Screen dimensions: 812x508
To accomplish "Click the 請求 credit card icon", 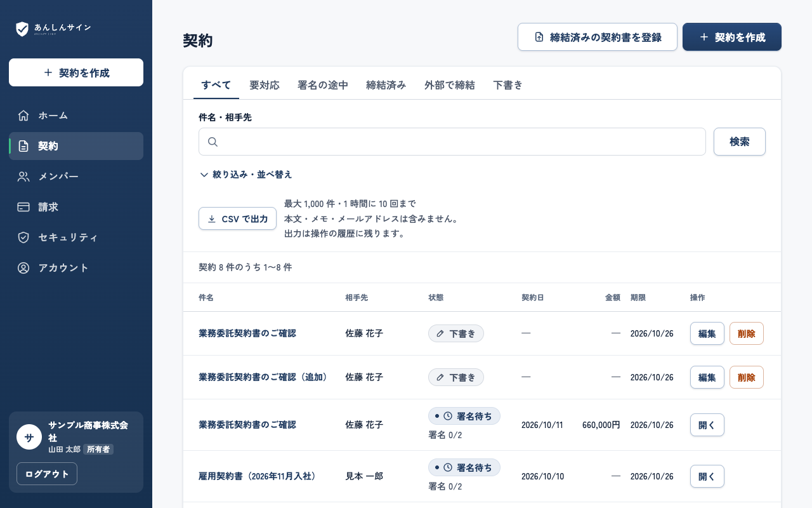I will [23, 207].
